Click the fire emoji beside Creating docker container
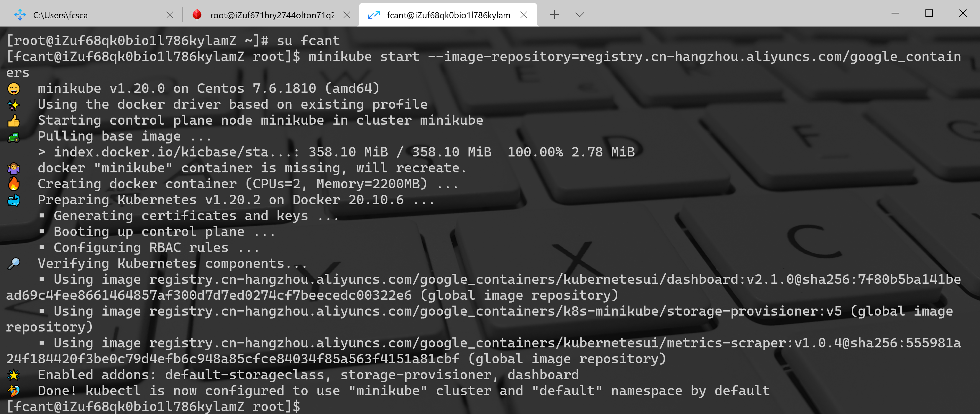The width and height of the screenshot is (980, 414). (x=14, y=184)
